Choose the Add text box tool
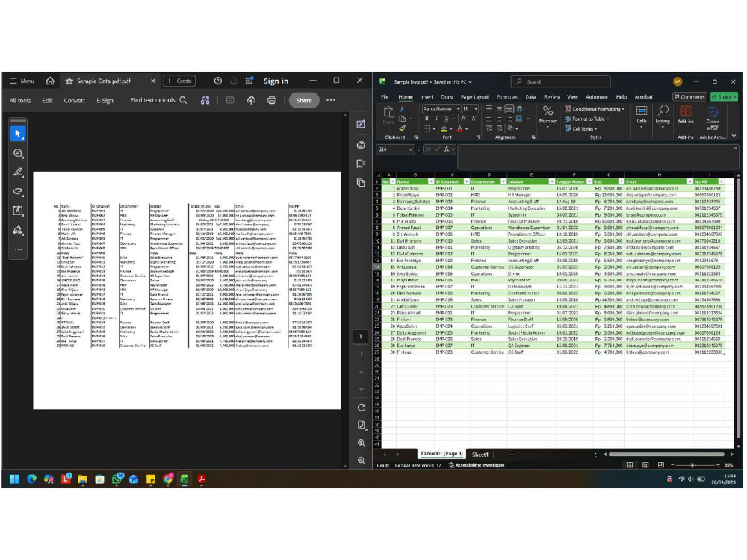The image size is (747, 560). (x=18, y=211)
